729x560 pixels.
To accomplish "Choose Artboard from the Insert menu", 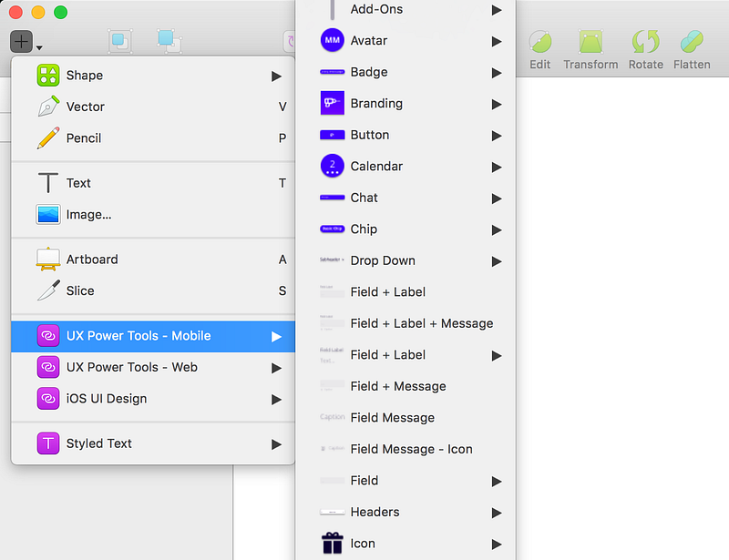I will (x=153, y=260).
